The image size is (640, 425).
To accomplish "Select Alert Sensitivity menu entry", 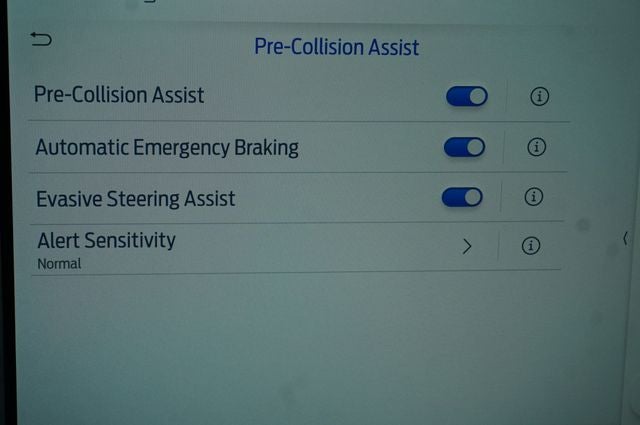I will [x=106, y=240].
